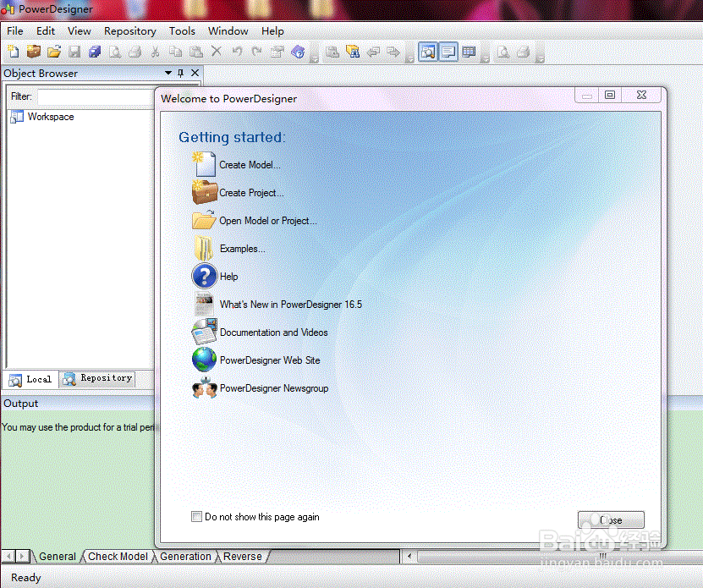Open What's New in PowerDesigner 16.5
703x588 pixels.
point(290,305)
